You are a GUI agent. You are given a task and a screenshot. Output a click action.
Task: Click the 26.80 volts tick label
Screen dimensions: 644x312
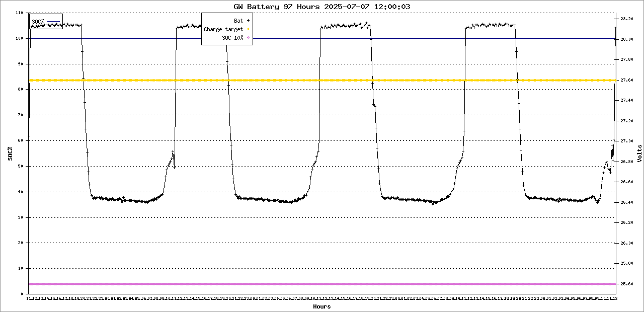pos(626,162)
